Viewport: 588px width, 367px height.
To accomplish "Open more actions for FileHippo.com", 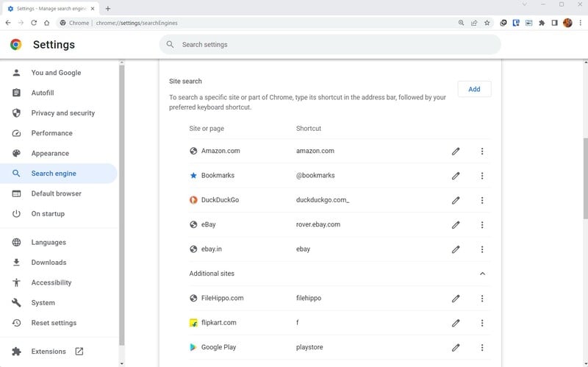I will pos(482,299).
